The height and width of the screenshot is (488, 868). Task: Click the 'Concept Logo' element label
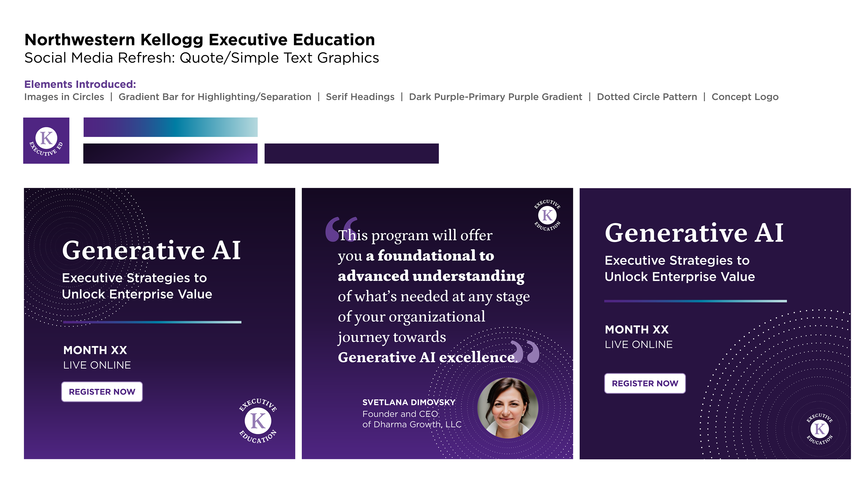[x=745, y=97]
